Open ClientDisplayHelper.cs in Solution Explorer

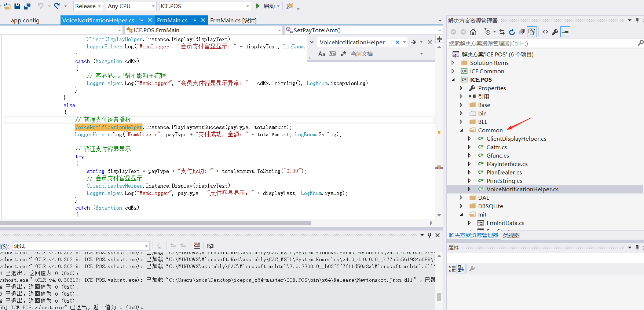coord(516,139)
